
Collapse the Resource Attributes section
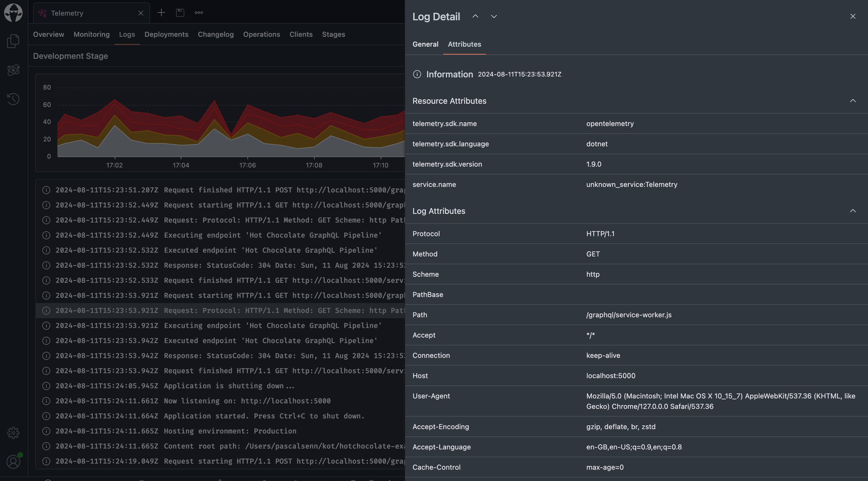[852, 101]
